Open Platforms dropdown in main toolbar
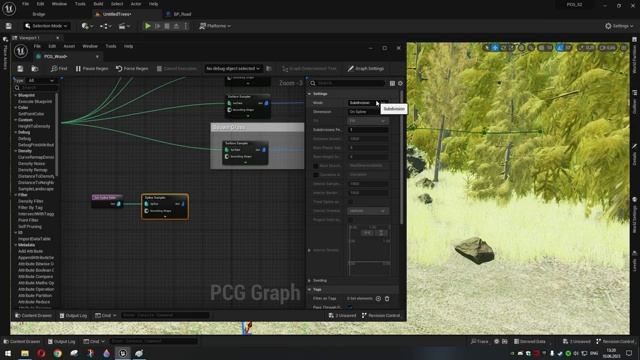 [215, 26]
